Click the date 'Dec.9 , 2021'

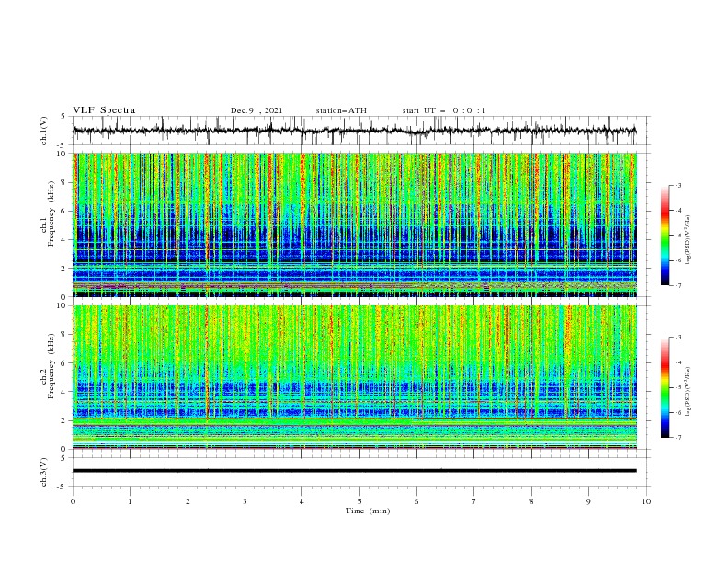(x=256, y=110)
